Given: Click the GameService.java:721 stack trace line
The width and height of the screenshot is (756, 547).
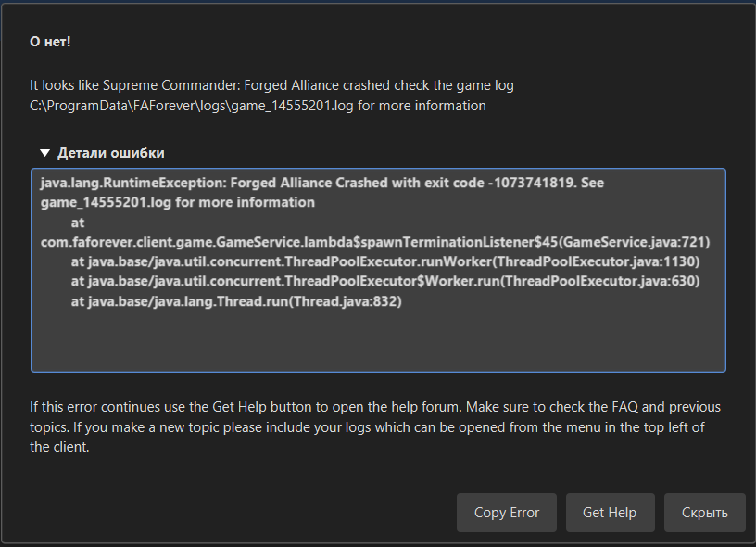Looking at the screenshot, I should point(374,242).
